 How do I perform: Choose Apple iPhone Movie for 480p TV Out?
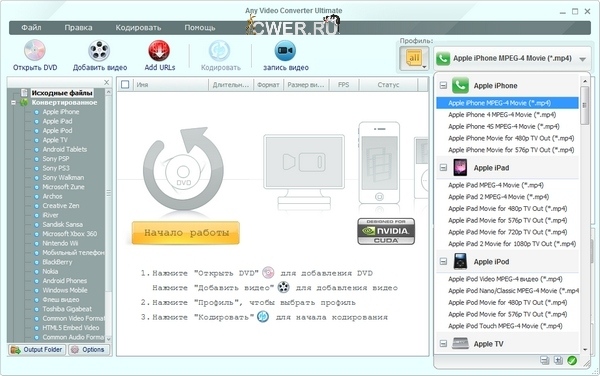511,138
